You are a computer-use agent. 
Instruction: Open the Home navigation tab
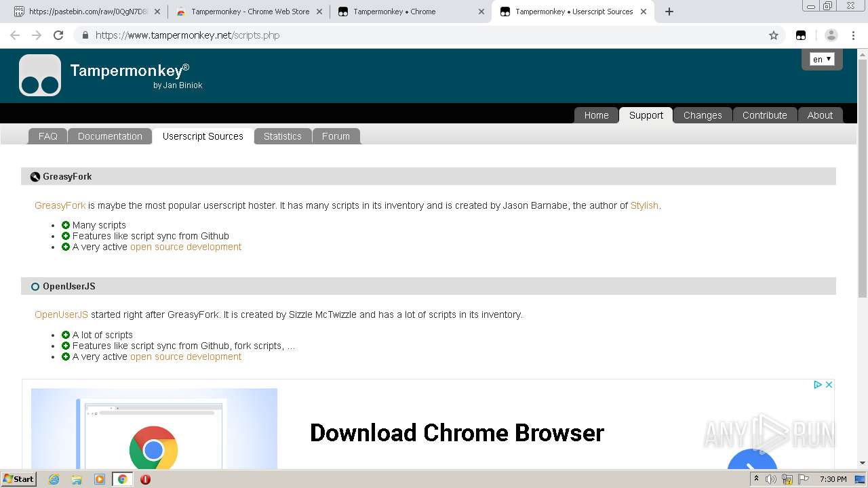[596, 115]
